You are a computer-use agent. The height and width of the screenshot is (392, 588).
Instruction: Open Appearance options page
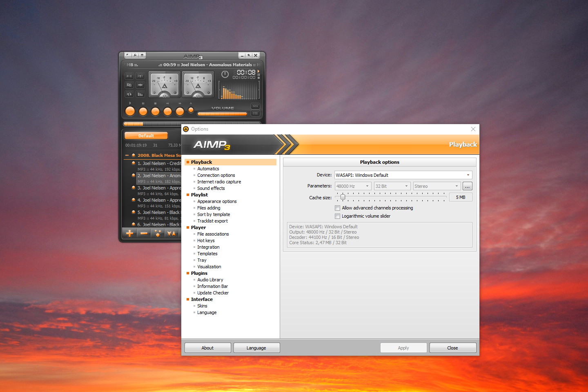(217, 201)
